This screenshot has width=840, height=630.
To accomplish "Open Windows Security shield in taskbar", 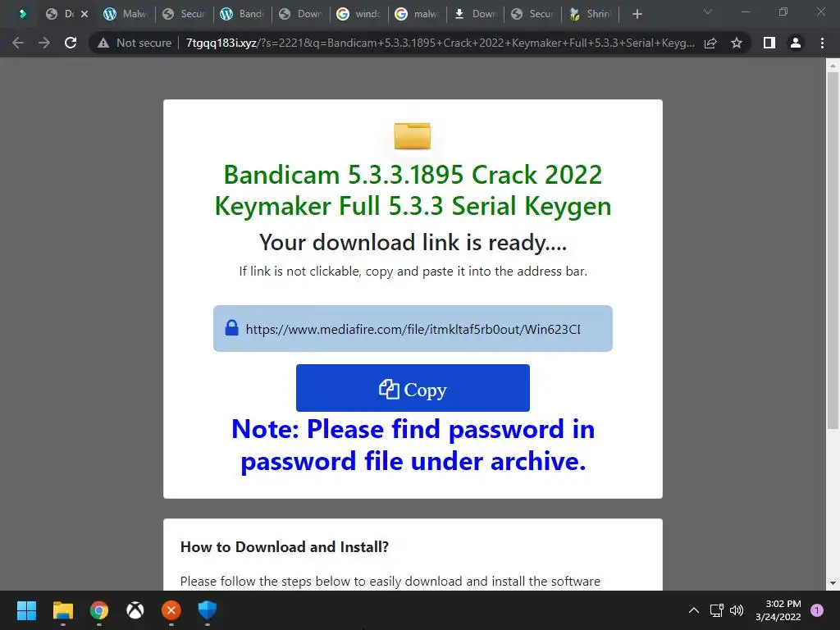I will pyautogui.click(x=208, y=610).
